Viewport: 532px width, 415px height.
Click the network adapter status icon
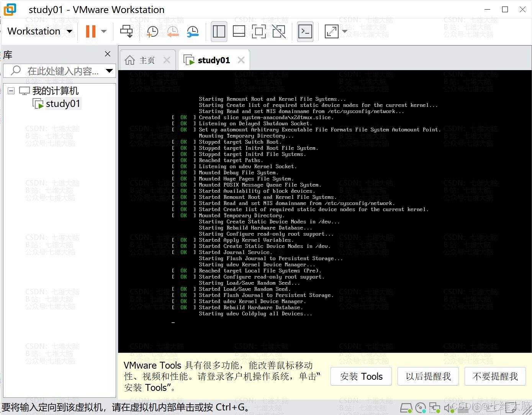click(434, 408)
